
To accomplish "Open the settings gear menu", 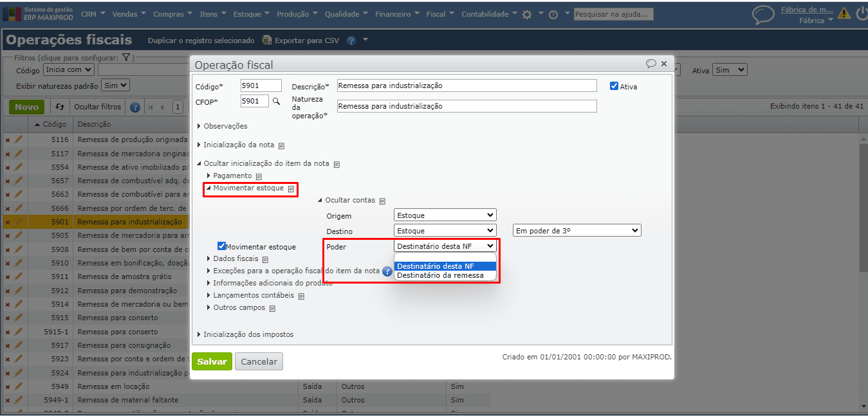I will point(527,14).
